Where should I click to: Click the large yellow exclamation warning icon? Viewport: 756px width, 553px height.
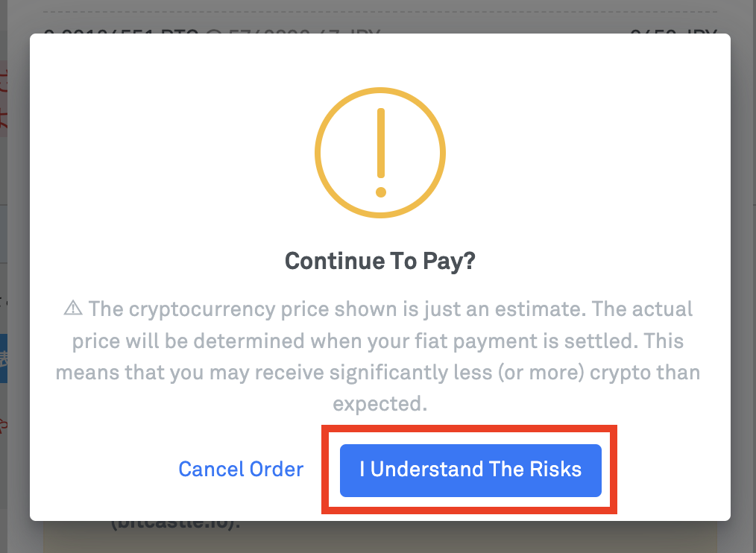point(380,152)
